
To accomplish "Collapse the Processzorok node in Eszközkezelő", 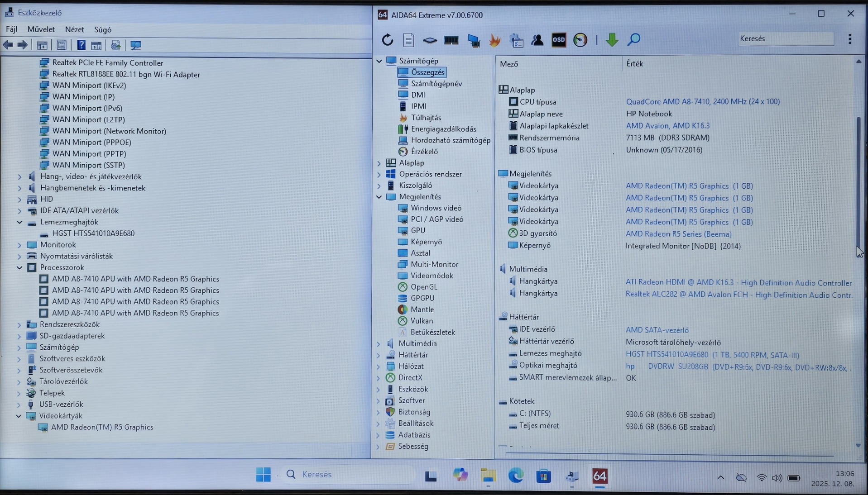I will point(19,267).
